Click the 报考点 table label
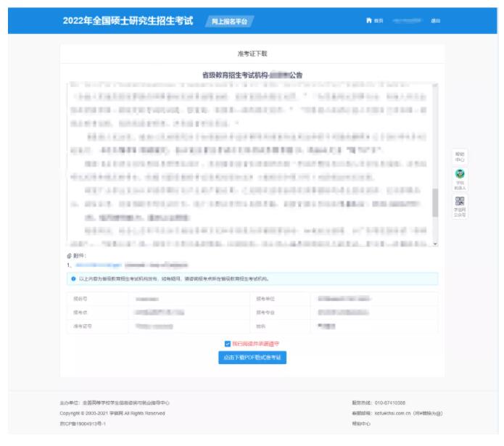This screenshot has width=504, height=446. point(80,313)
